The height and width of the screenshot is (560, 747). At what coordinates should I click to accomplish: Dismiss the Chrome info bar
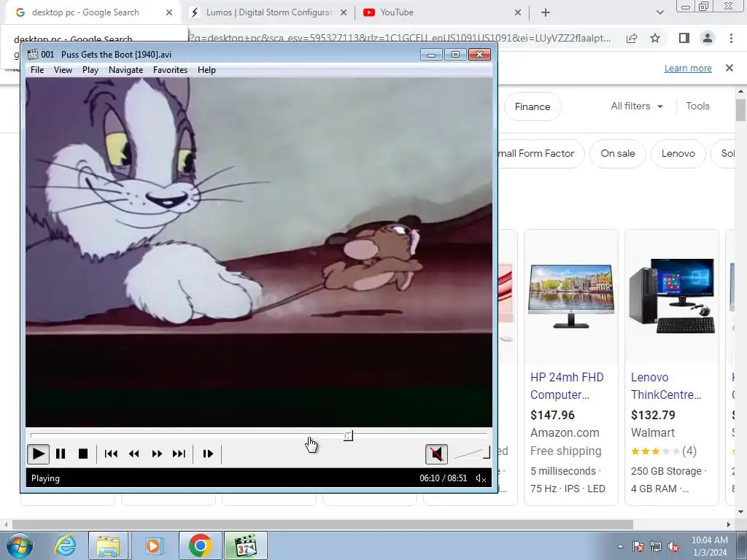pyautogui.click(x=729, y=68)
